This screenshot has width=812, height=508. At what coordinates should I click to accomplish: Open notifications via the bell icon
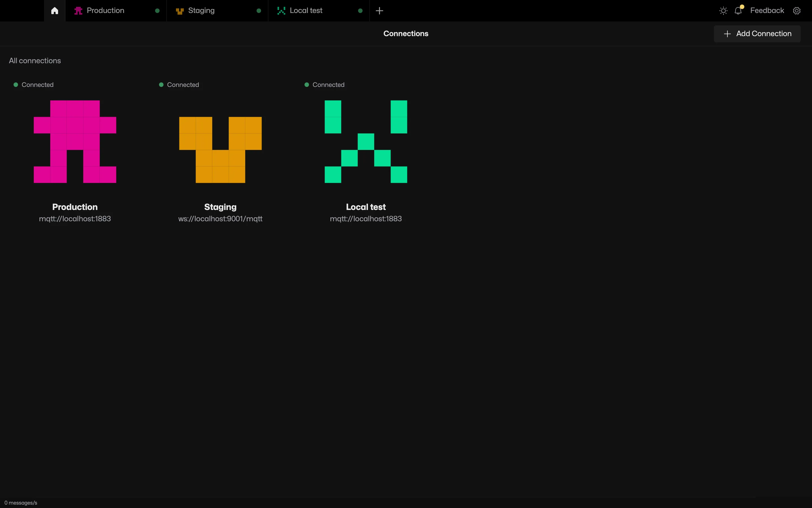738,11
